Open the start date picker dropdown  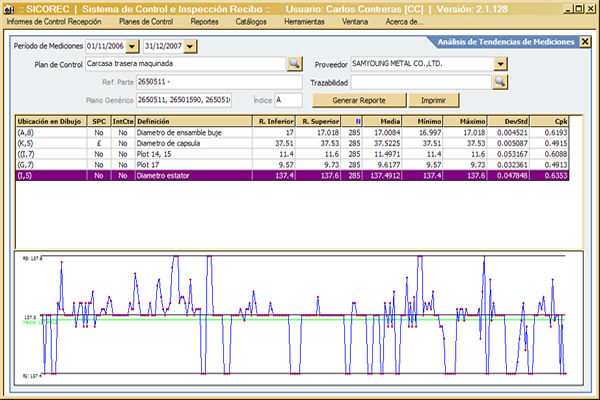132,47
